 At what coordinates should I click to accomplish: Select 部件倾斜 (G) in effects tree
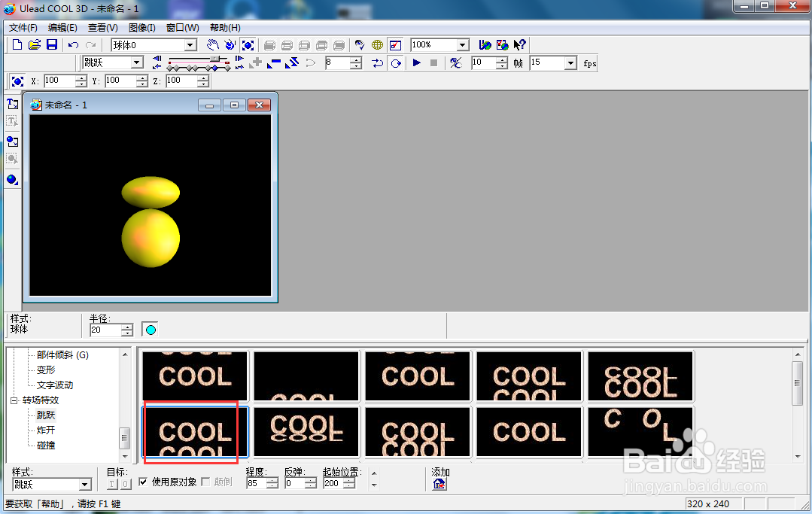[x=62, y=355]
